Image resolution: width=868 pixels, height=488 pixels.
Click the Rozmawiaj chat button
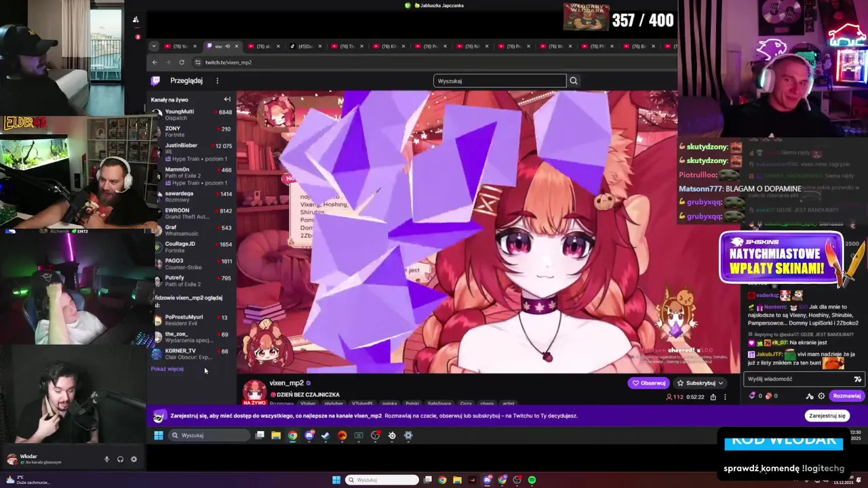pos(846,396)
